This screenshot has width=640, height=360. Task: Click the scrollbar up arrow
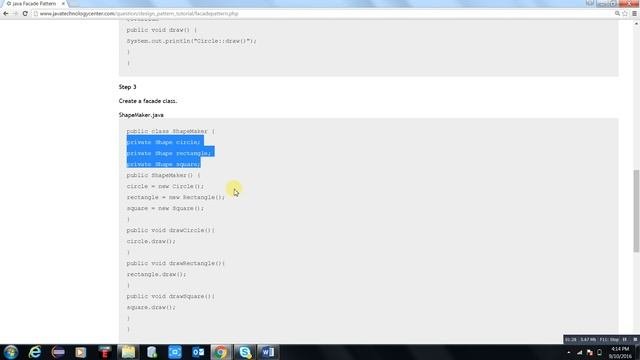pos(636,24)
